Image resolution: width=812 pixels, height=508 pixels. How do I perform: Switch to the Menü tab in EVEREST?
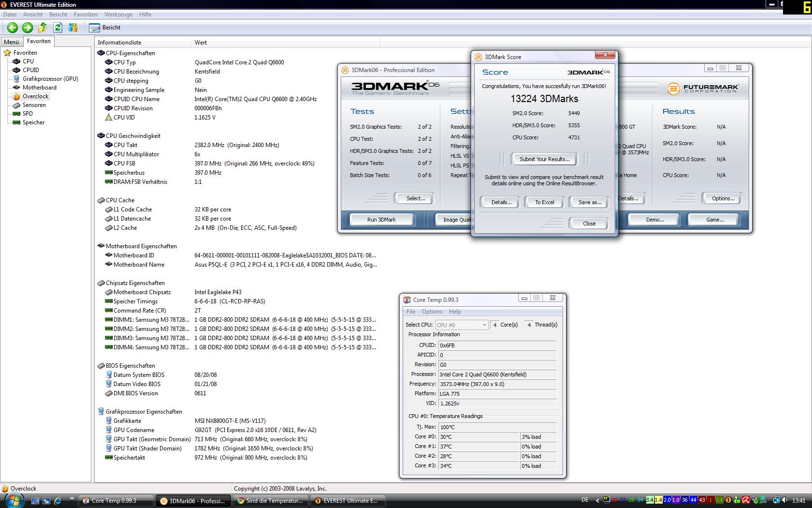(12, 42)
